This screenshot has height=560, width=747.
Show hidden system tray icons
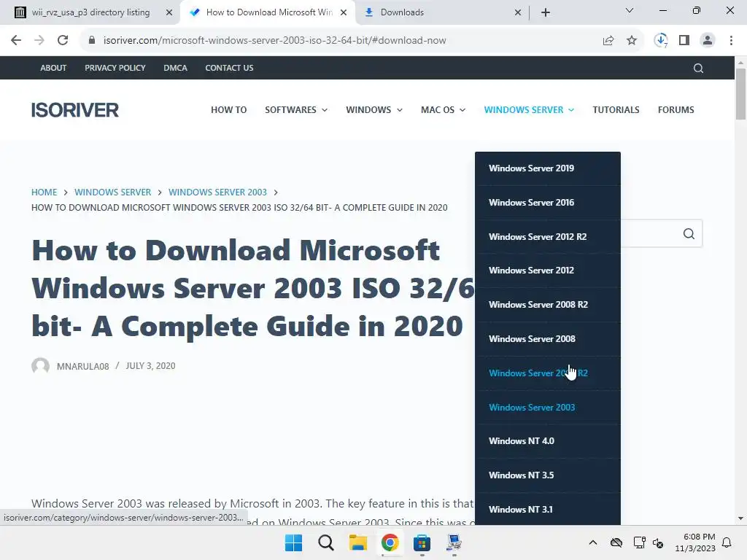(x=592, y=542)
